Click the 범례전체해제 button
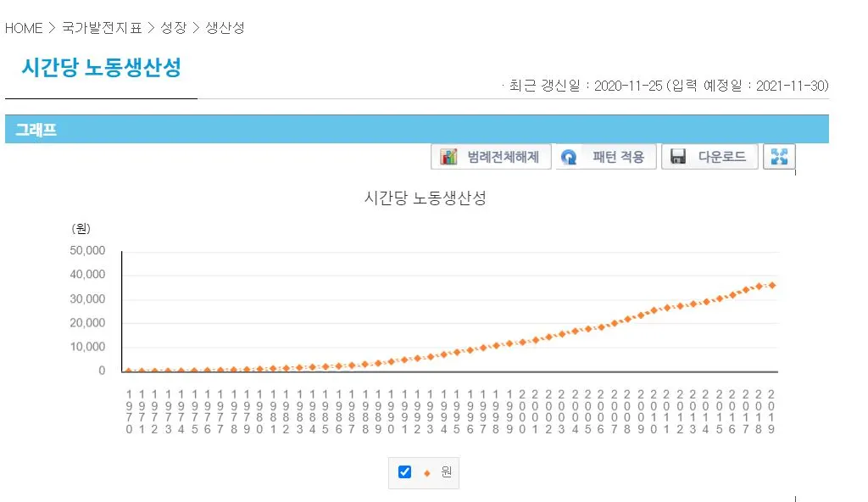 490,156
